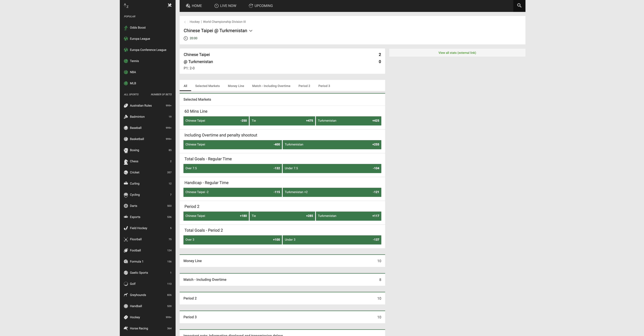Image resolution: width=644 pixels, height=336 pixels.
Task: Open View all stats external link
Action: coord(457,53)
